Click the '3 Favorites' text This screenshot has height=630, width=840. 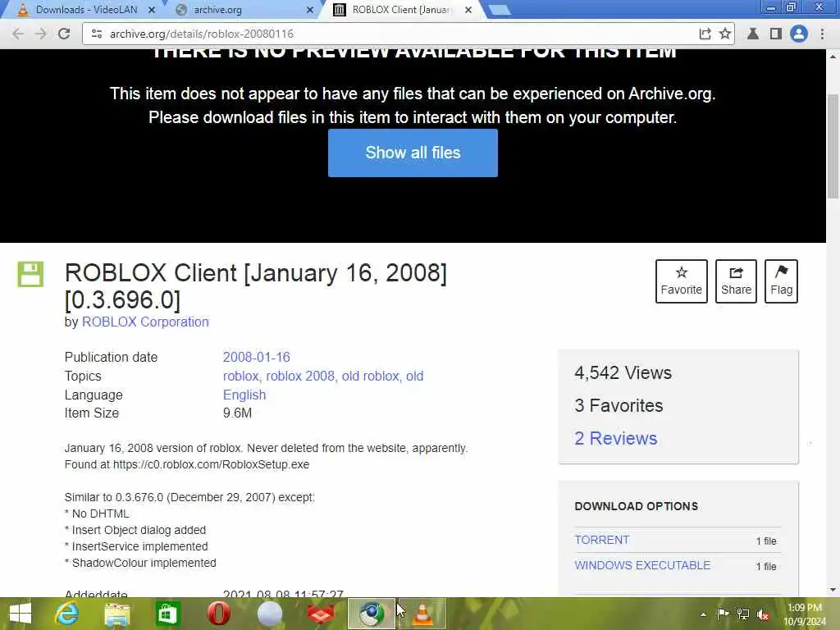pos(619,405)
